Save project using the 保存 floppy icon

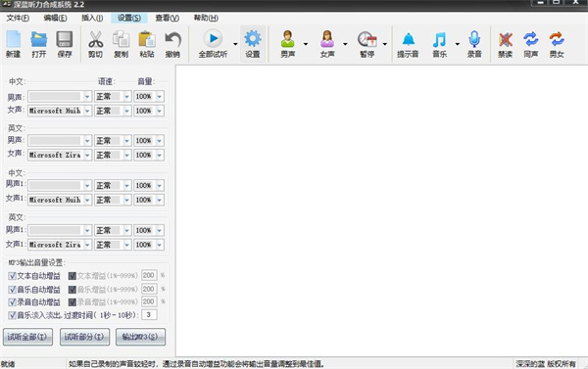pos(65,44)
